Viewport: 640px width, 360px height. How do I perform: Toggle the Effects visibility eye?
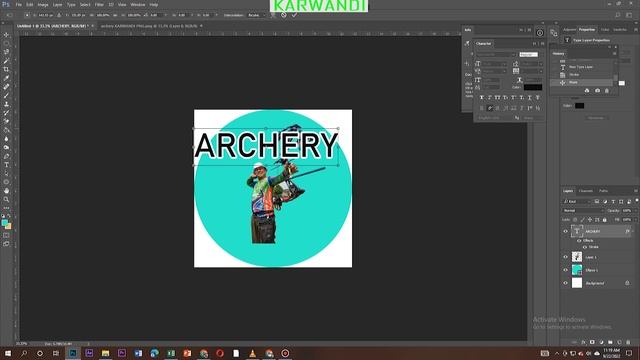579,241
